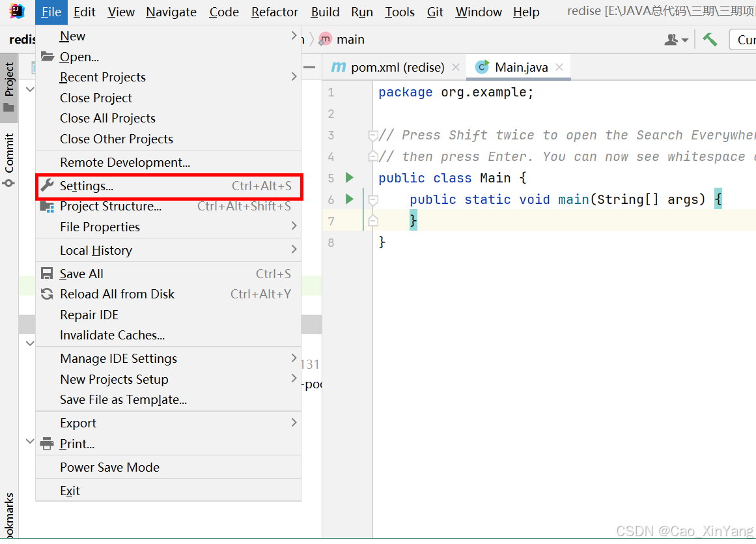The width and height of the screenshot is (756, 544).
Task: Open the File menu
Action: tap(51, 12)
